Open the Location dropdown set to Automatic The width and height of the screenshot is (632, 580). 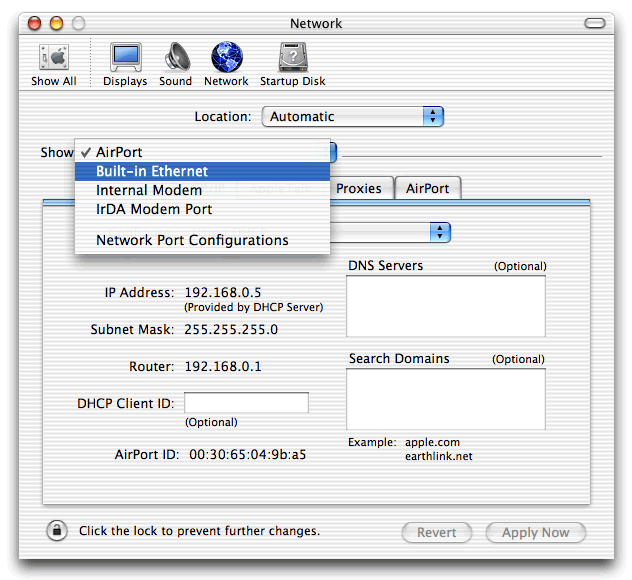[352, 117]
